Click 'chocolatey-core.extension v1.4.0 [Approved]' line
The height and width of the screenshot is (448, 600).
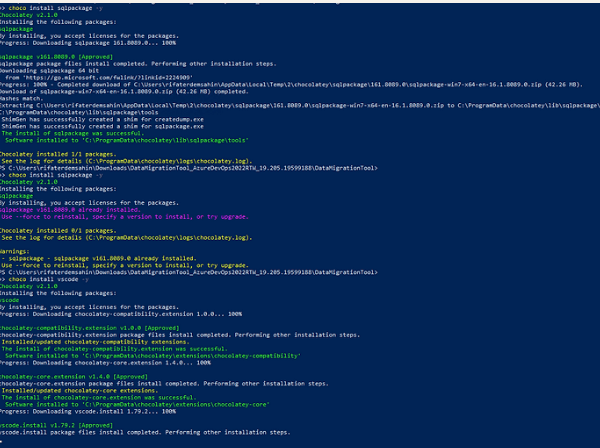(x=74, y=377)
